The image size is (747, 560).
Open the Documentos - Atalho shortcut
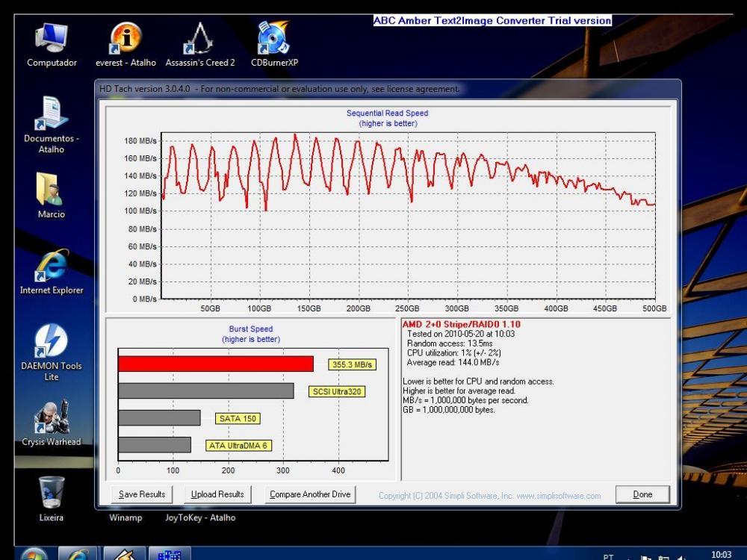click(52, 114)
